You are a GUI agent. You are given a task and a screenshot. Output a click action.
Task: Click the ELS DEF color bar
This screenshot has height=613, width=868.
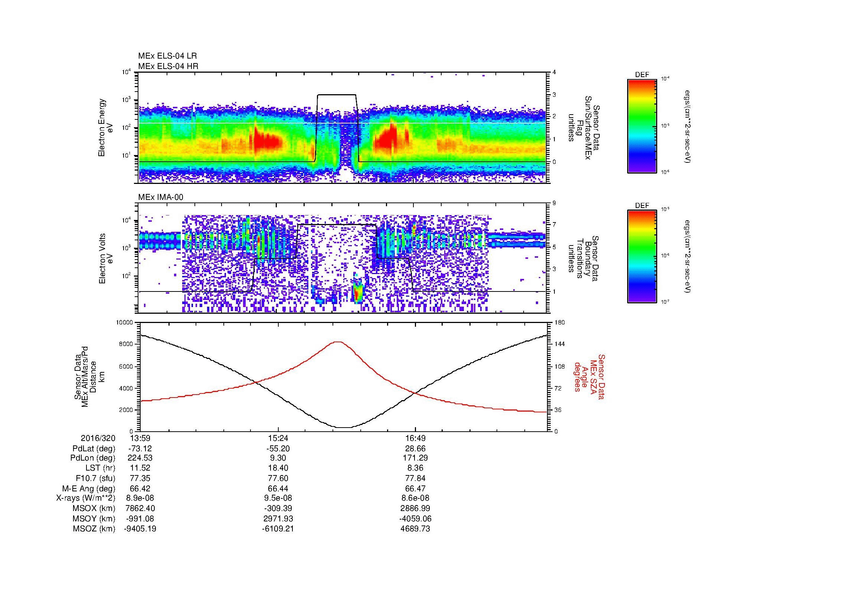coord(642,126)
